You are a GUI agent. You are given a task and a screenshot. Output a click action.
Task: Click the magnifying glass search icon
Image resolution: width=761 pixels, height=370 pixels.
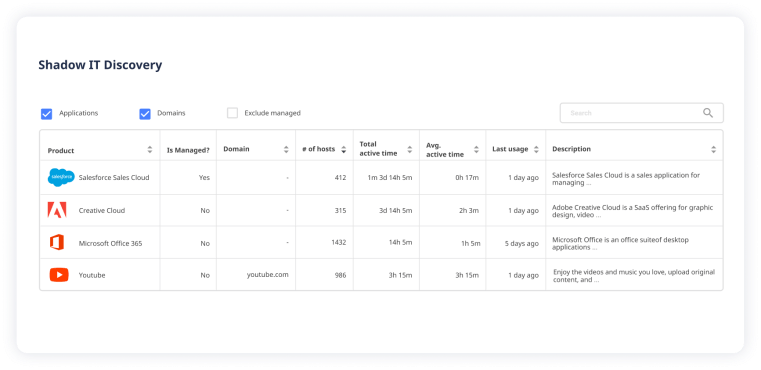tap(708, 113)
